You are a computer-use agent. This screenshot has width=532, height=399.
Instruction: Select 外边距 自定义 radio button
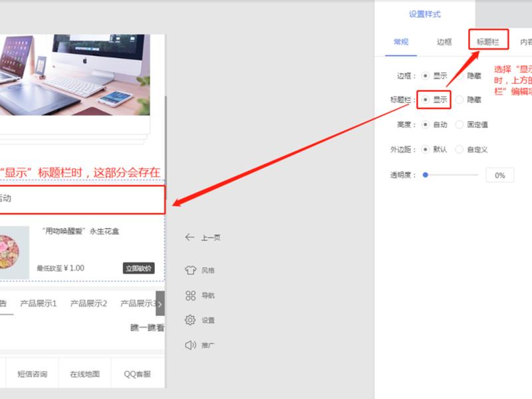459,149
